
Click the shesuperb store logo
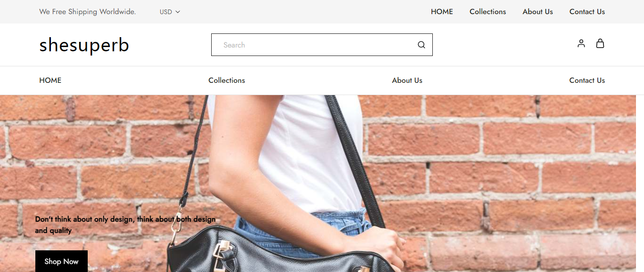point(84,45)
